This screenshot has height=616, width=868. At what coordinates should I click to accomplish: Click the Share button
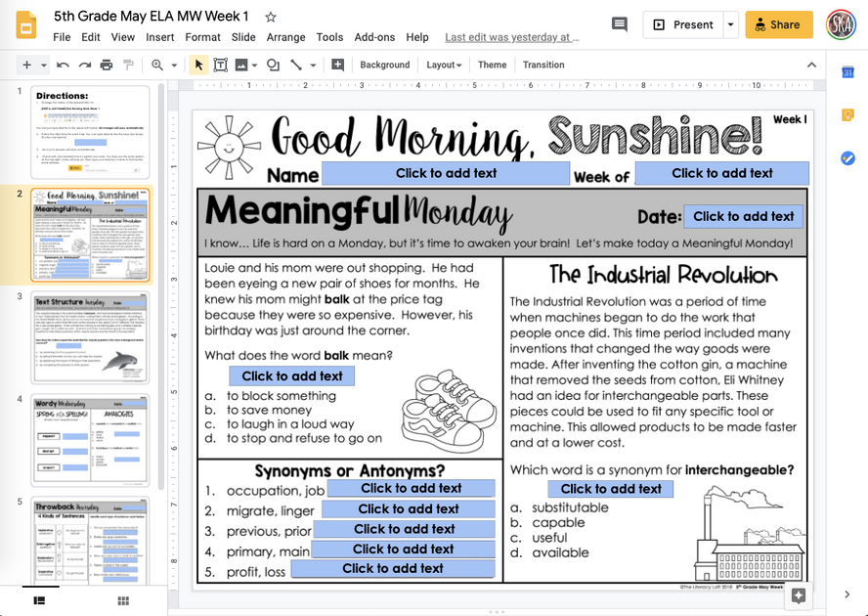[x=779, y=23]
